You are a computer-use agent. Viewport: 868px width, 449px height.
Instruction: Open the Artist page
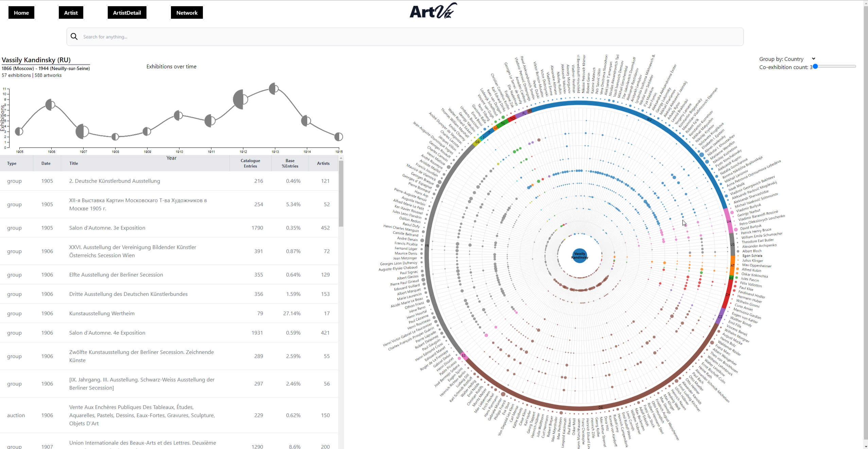(x=71, y=13)
